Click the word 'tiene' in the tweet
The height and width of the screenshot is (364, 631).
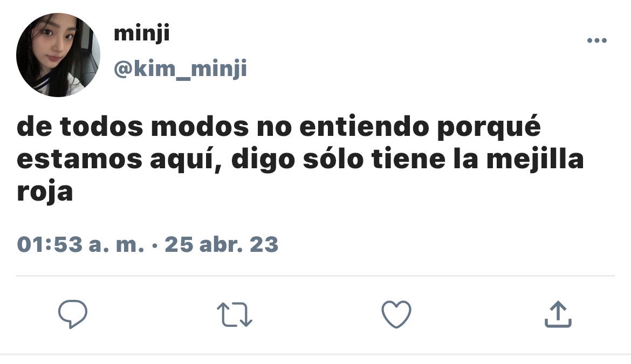click(x=408, y=159)
